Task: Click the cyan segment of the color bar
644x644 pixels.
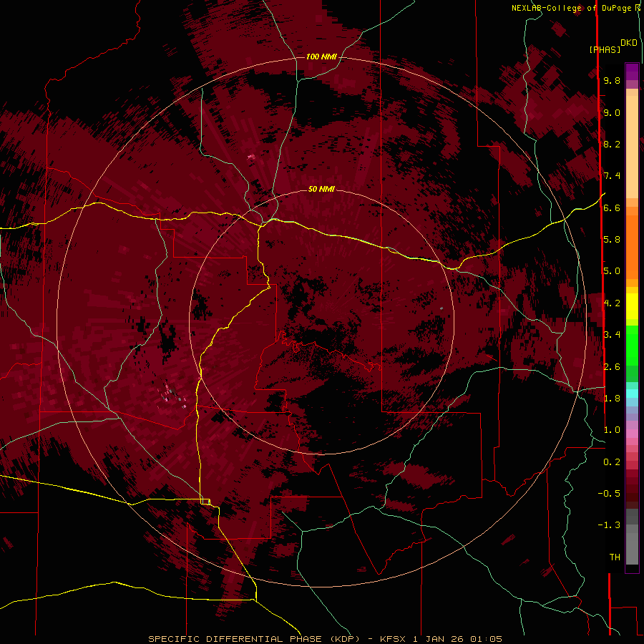Action: click(632, 394)
